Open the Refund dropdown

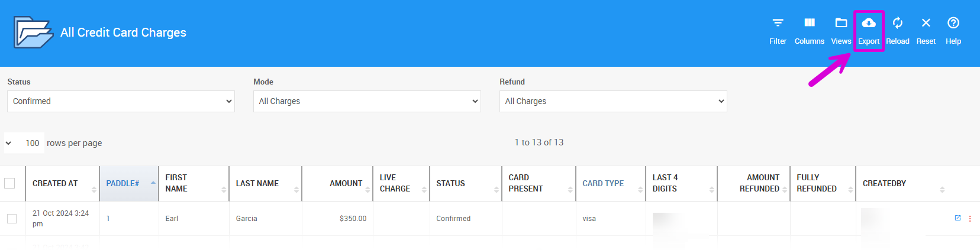coord(613,101)
